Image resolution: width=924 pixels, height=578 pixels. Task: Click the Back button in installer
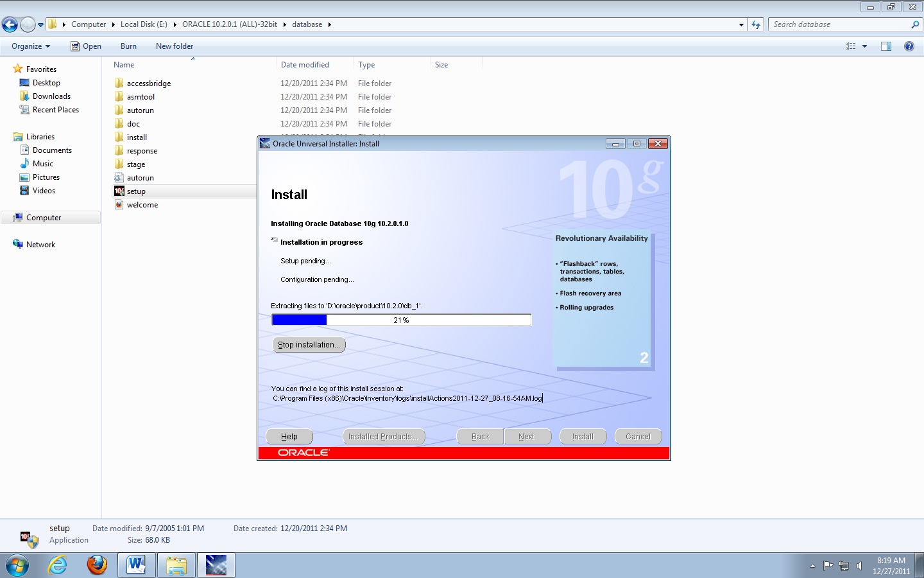(480, 437)
